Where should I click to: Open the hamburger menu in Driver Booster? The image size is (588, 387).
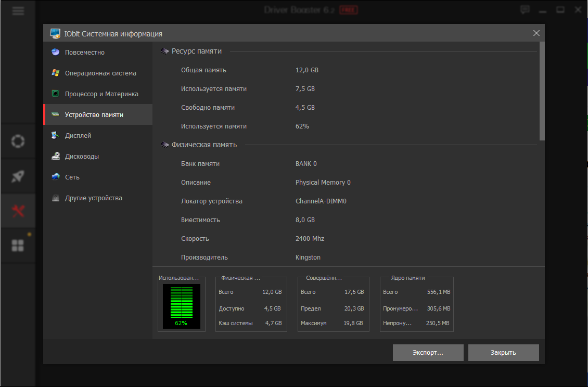[x=18, y=10]
